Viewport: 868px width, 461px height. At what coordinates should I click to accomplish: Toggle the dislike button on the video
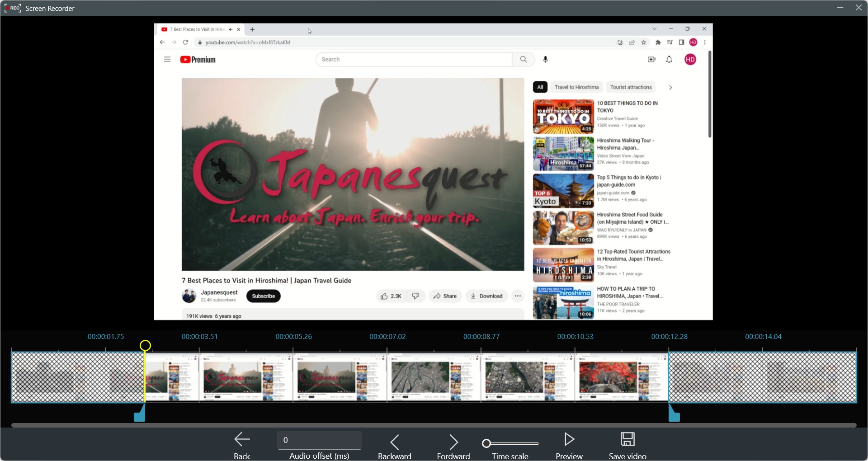click(x=415, y=296)
